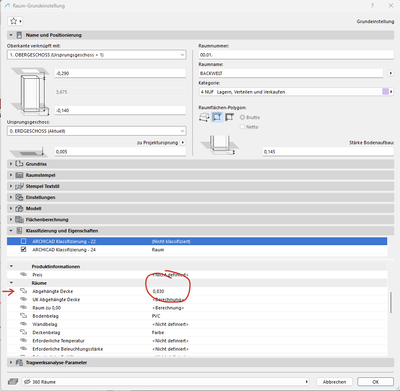Click the link icon beside Preis
Viewport: 400px width, 391px height.
[23, 274]
